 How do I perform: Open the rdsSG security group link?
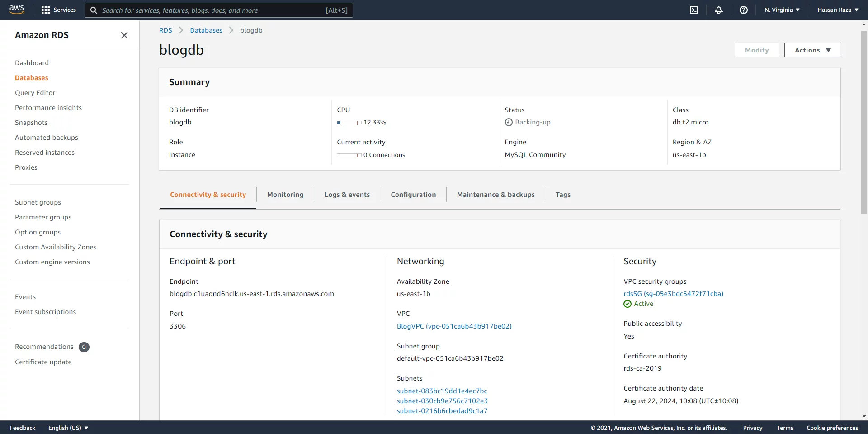tap(674, 294)
